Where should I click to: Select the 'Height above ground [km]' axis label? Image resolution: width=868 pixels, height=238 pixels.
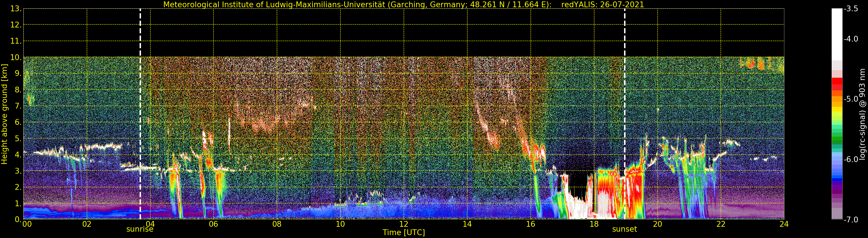(x=4, y=114)
